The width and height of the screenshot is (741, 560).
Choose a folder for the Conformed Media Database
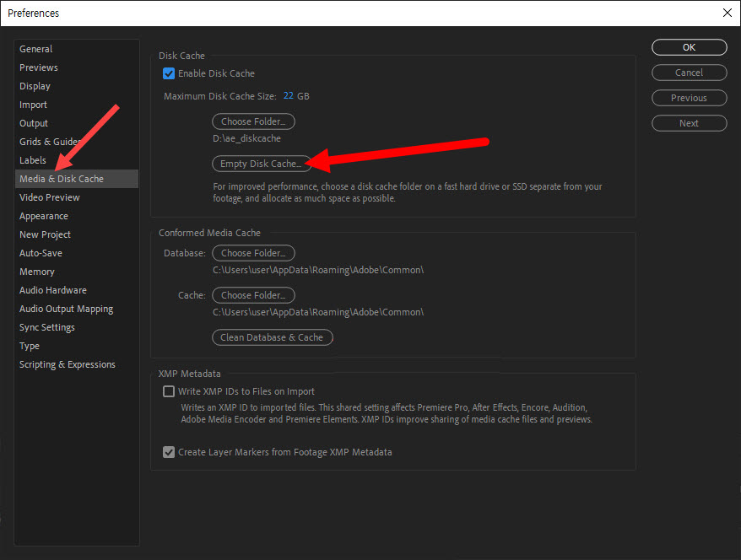click(x=253, y=252)
